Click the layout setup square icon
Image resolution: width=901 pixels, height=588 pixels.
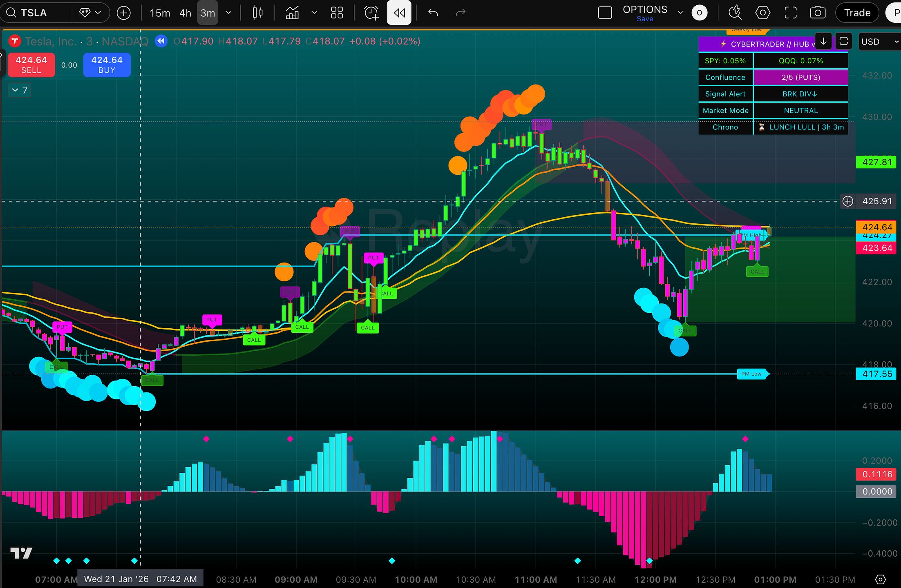[x=605, y=13]
